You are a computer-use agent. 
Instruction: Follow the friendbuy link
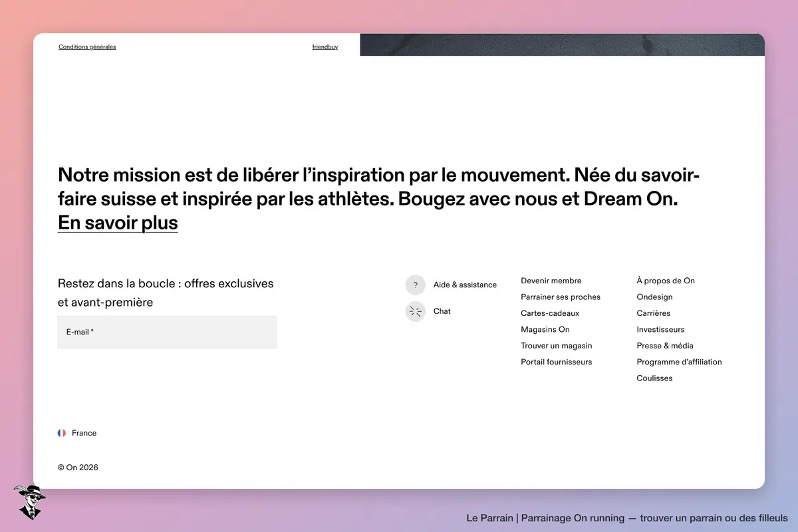point(325,47)
